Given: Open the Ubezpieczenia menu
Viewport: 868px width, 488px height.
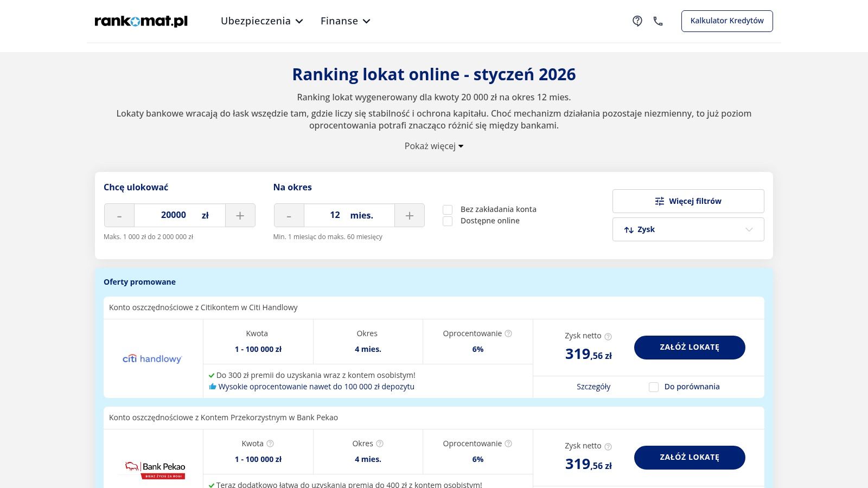Looking at the screenshot, I should point(261,21).
